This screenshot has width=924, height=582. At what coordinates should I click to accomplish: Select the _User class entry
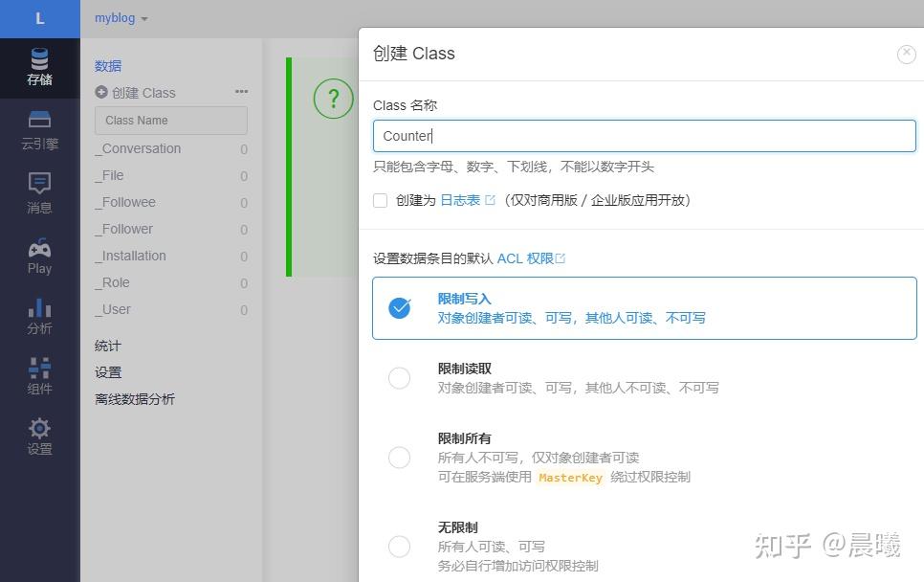point(112,309)
